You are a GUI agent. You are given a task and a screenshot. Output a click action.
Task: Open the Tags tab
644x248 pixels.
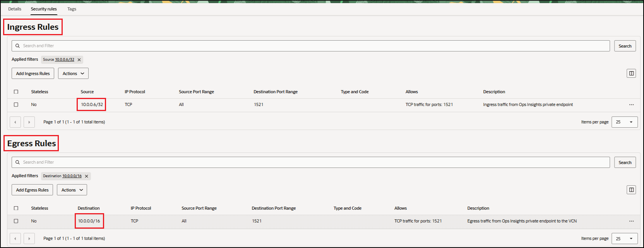point(72,9)
